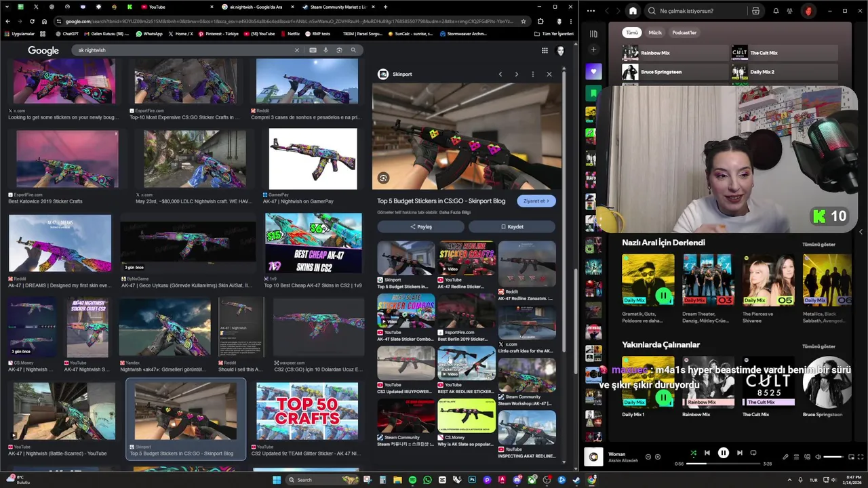Show all for Nazlı Aral İçin Derlendi

pyautogui.click(x=818, y=244)
